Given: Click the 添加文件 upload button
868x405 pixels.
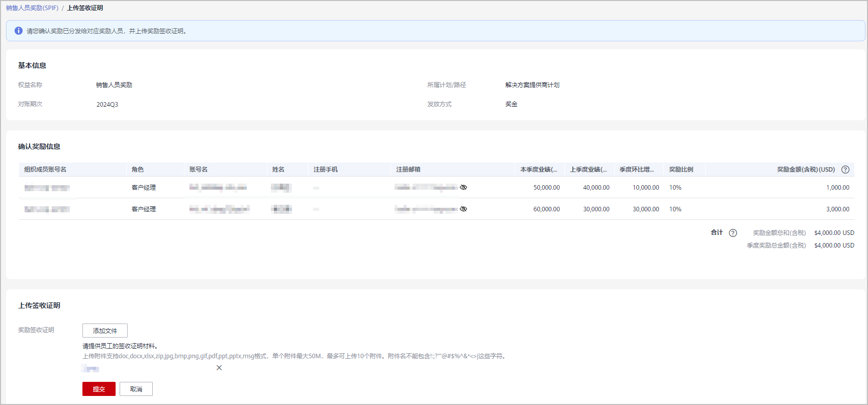Looking at the screenshot, I should coord(105,331).
